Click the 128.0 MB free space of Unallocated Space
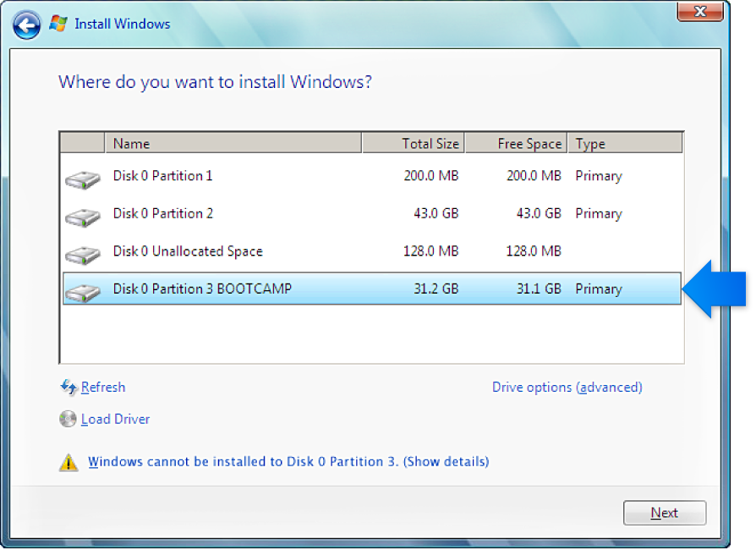 click(x=534, y=250)
